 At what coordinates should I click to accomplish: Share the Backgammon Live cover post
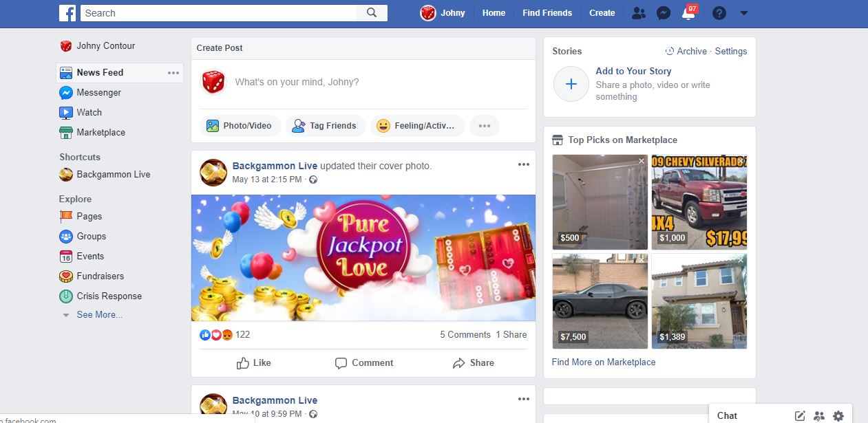[x=474, y=363]
